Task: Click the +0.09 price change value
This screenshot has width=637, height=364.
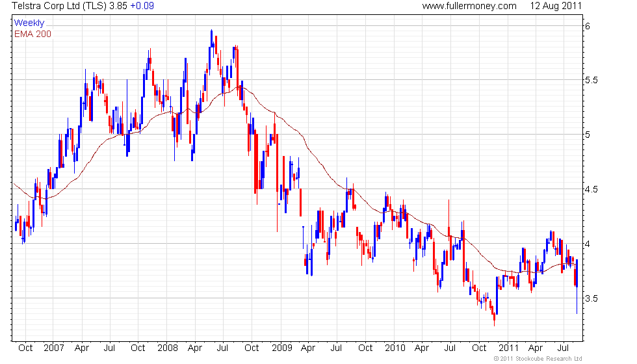Action: pos(142,6)
